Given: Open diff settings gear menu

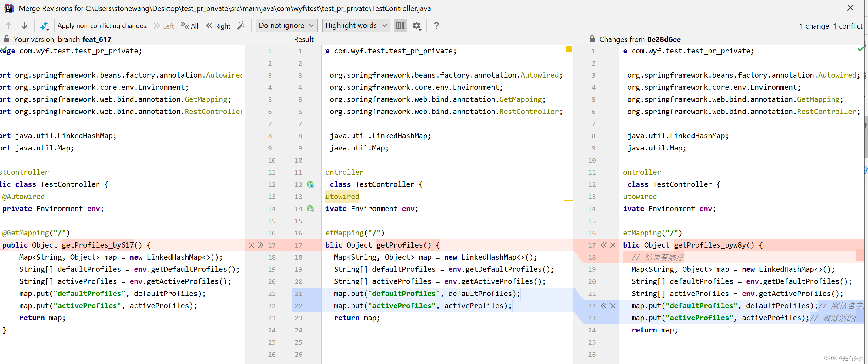Looking at the screenshot, I should (417, 25).
